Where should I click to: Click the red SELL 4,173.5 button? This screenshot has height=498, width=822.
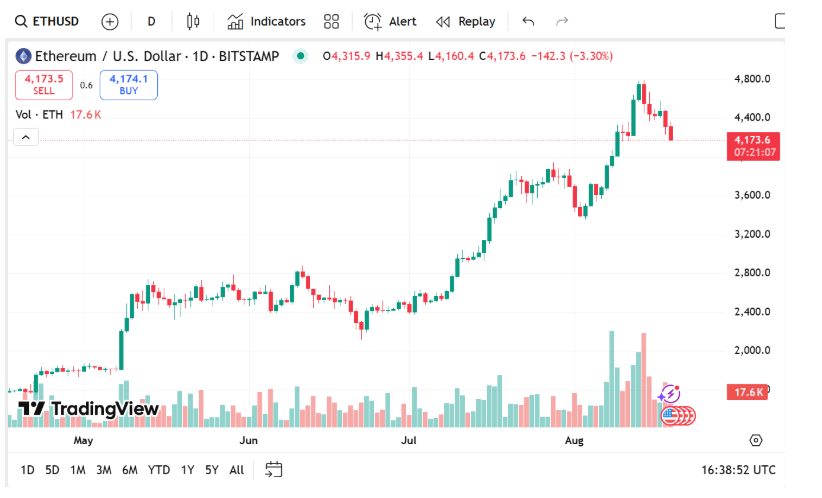click(x=44, y=84)
